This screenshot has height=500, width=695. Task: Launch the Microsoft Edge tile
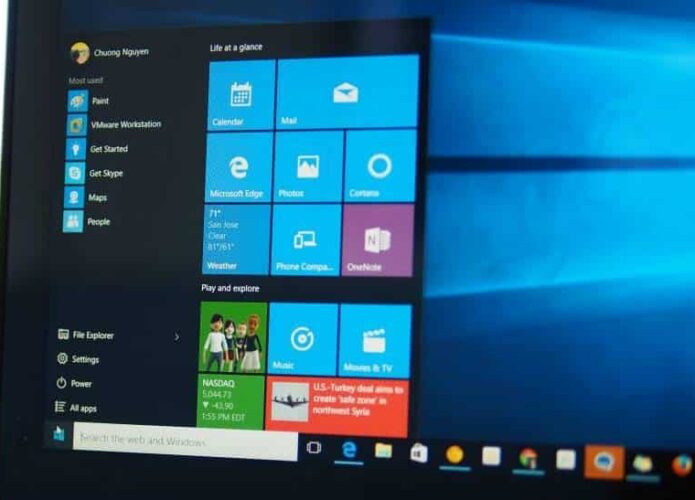(239, 167)
